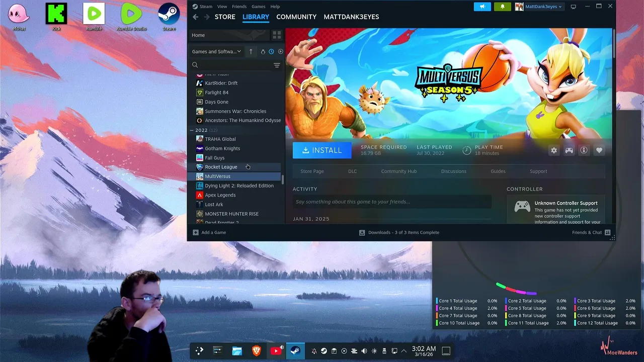Click the library sidebar scrollbar

tap(283, 179)
